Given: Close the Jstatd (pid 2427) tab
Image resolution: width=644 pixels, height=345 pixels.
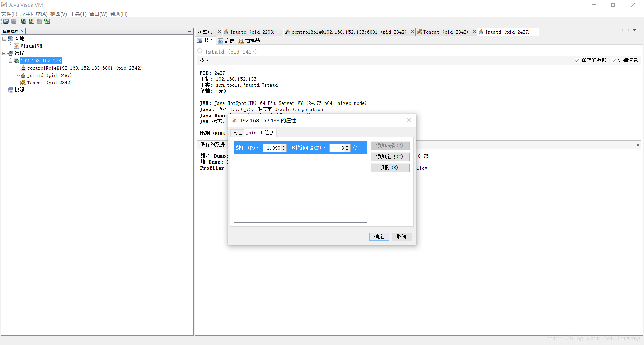Looking at the screenshot, I should click(x=536, y=32).
